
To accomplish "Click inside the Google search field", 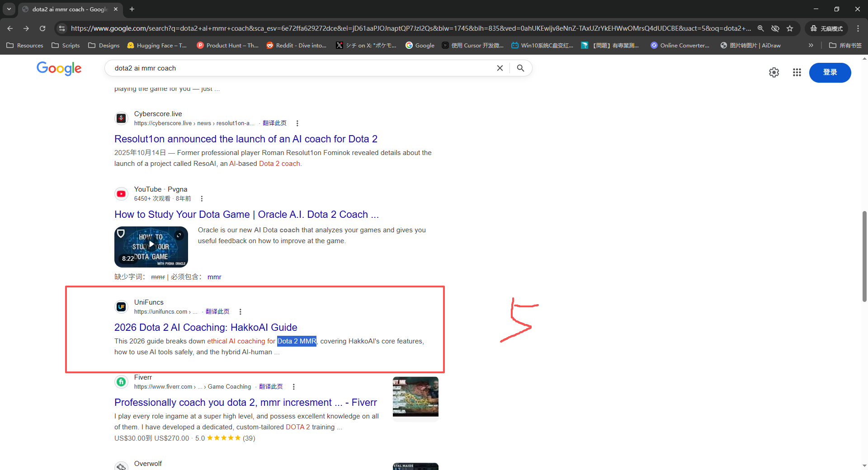I will tap(298, 68).
